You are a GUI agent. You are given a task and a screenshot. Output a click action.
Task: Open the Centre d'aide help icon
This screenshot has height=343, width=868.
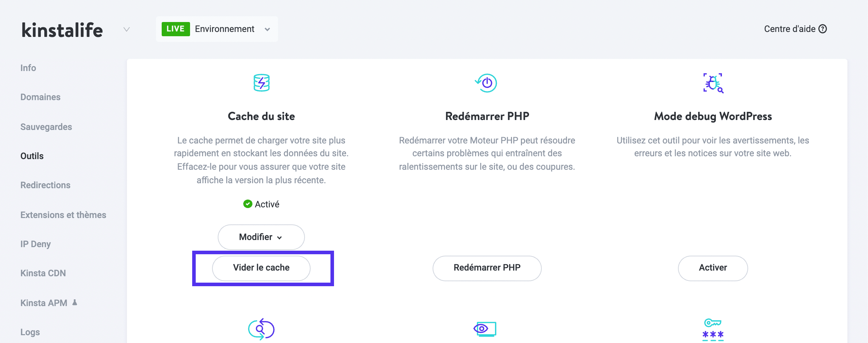(x=823, y=29)
